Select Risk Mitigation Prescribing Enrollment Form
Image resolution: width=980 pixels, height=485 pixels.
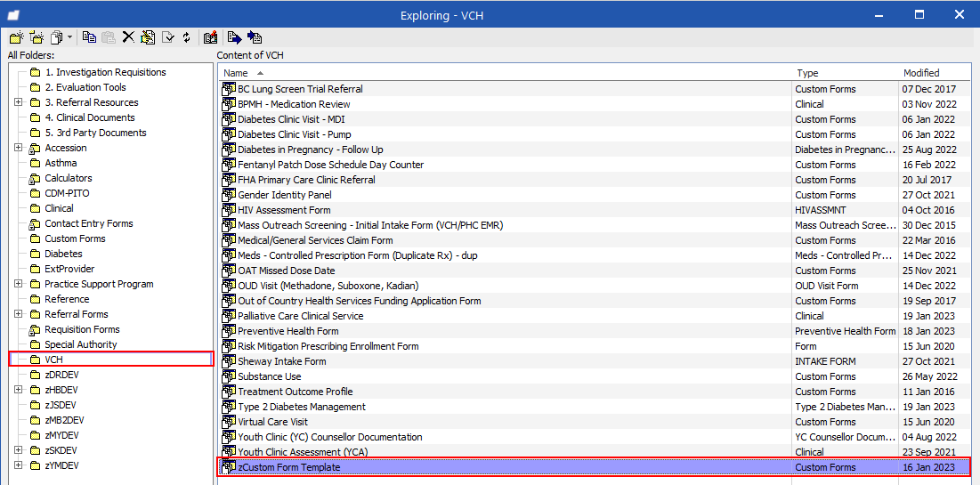(x=328, y=346)
